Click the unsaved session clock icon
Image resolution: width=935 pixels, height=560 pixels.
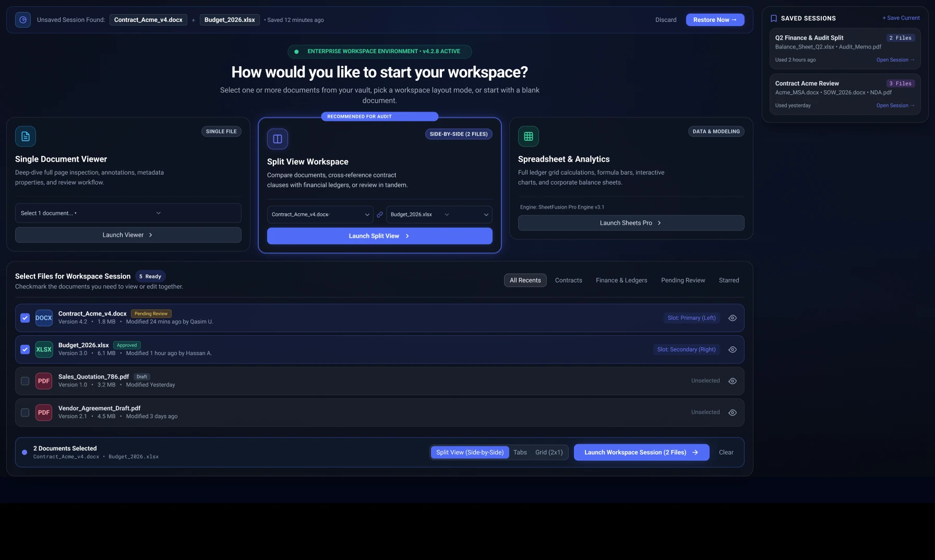pos(23,20)
